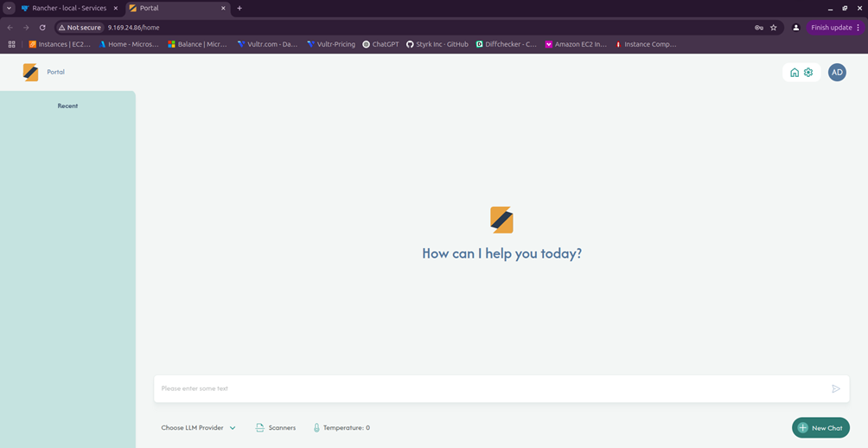Close the Portal browser tab
Viewport: 868px width, 448px height.
(x=224, y=9)
